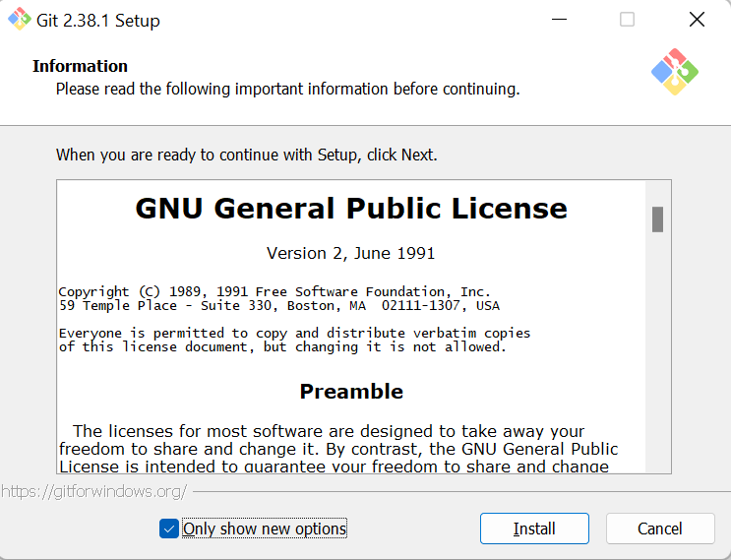
Task: Click the Information header title
Action: [80, 66]
